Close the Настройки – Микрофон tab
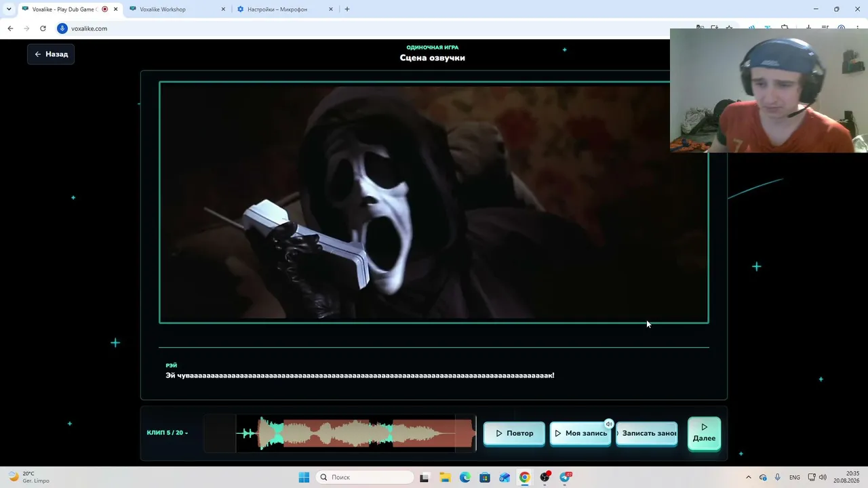Viewport: 868px width, 488px height. click(331, 9)
